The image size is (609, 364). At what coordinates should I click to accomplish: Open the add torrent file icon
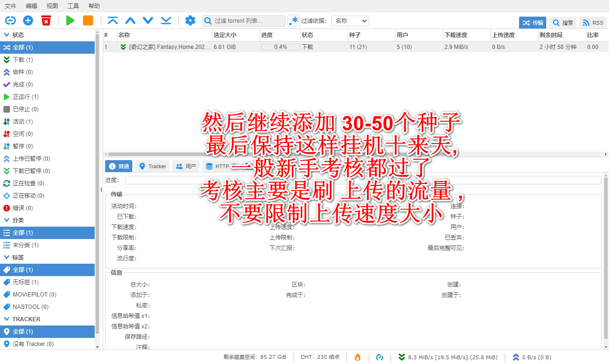pyautogui.click(x=28, y=20)
